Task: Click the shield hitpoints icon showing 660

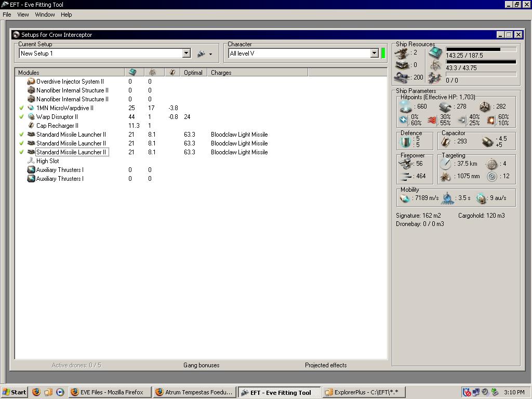Action: pyautogui.click(x=406, y=107)
